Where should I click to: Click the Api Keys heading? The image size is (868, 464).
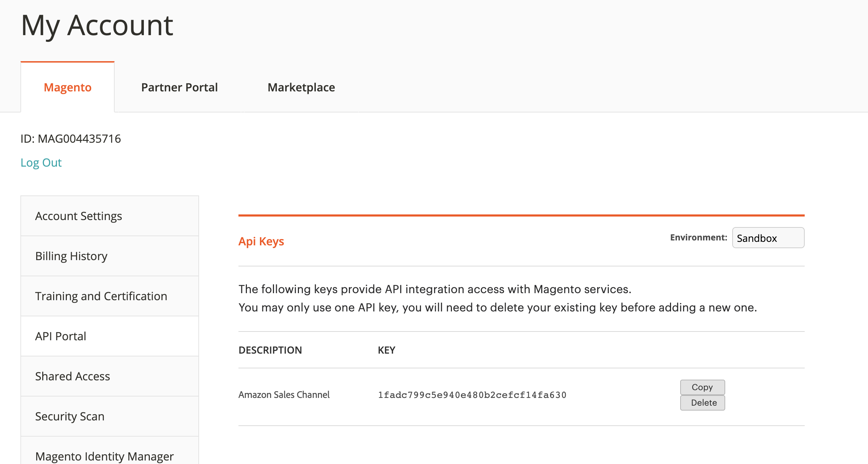tap(261, 241)
